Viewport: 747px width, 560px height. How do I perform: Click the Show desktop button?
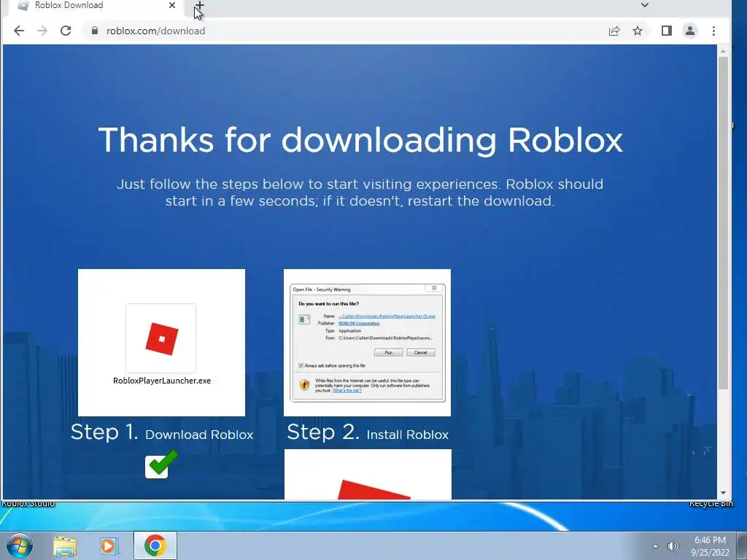[x=742, y=545]
